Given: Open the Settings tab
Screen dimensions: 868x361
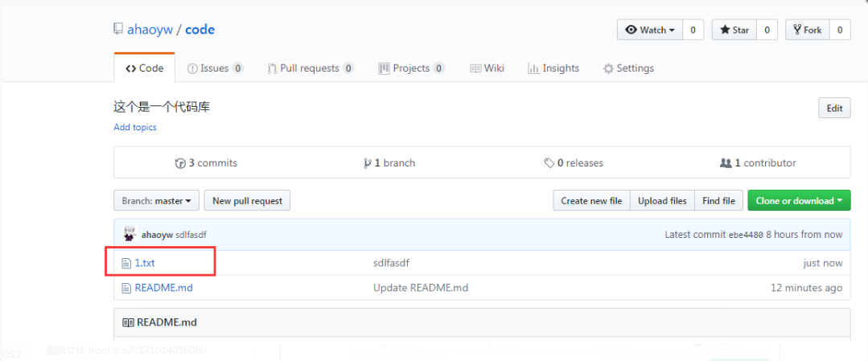Looking at the screenshot, I should point(628,68).
